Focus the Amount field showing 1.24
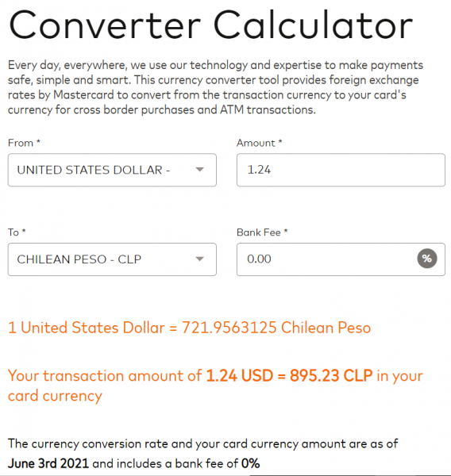451x476 pixels. click(x=341, y=170)
